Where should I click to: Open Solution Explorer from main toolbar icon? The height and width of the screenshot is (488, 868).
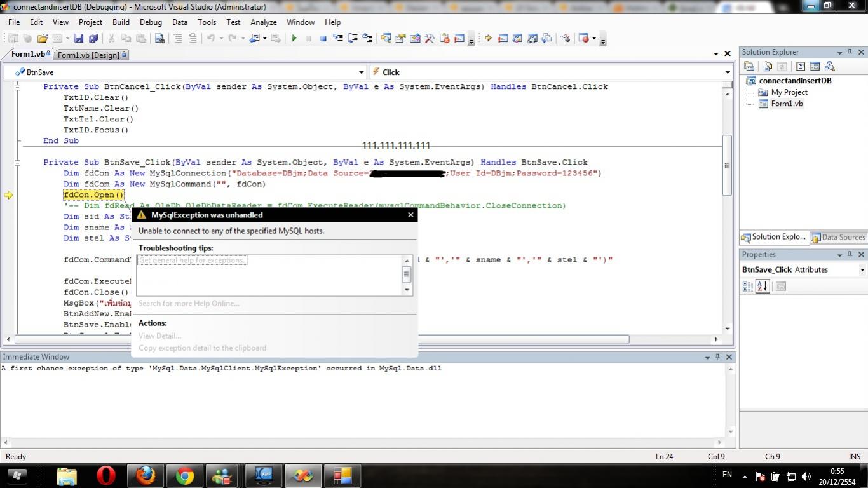[386, 38]
